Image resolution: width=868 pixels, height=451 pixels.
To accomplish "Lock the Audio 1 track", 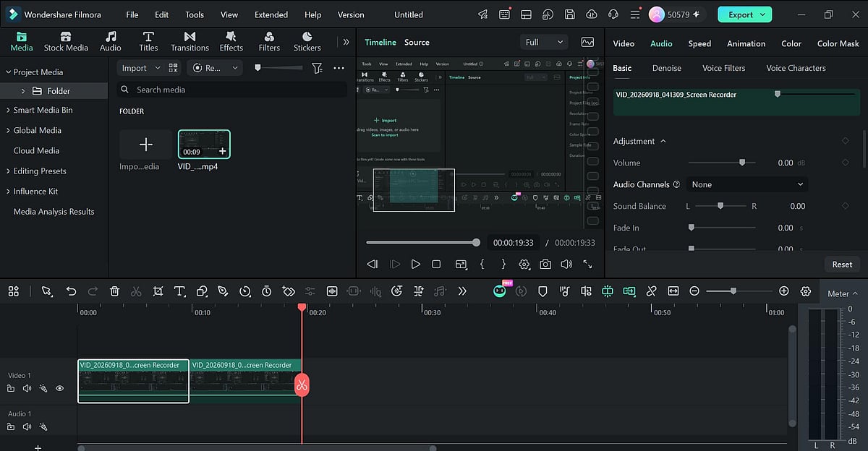I will 11,426.
